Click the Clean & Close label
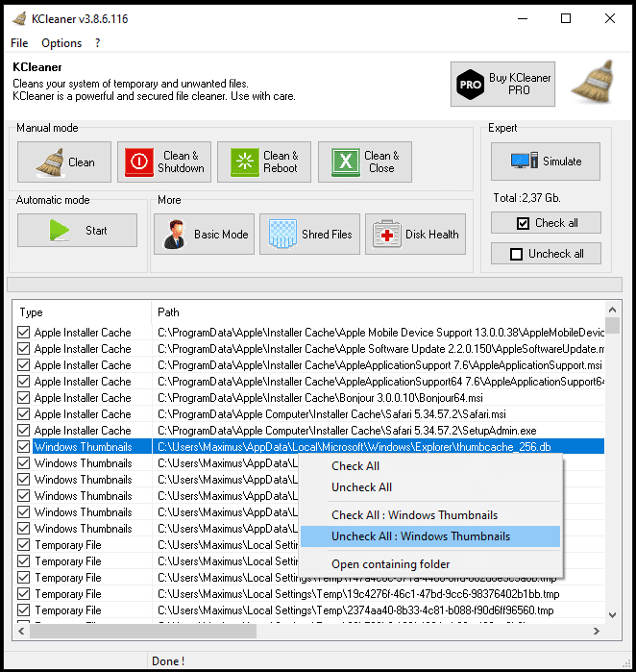The height and width of the screenshot is (672, 636). (x=381, y=162)
